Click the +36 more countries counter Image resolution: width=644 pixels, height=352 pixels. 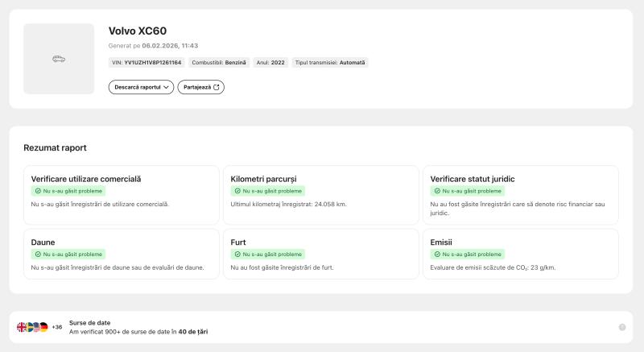57,327
